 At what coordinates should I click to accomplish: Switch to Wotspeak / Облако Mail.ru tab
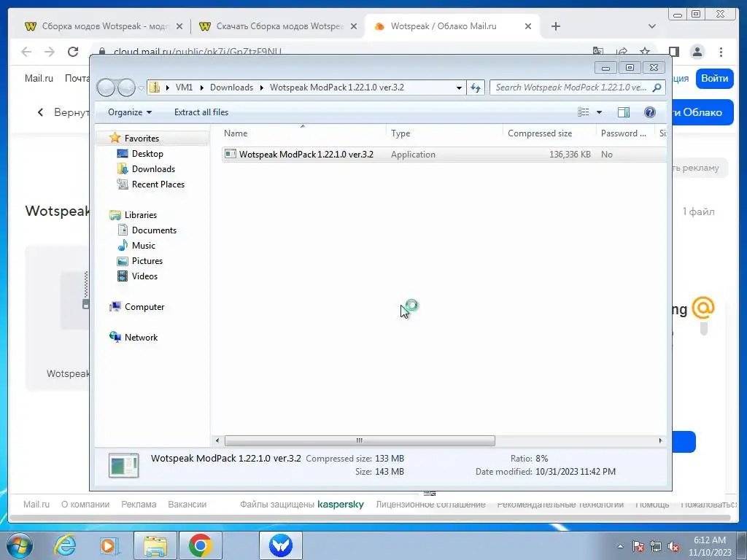452,26
